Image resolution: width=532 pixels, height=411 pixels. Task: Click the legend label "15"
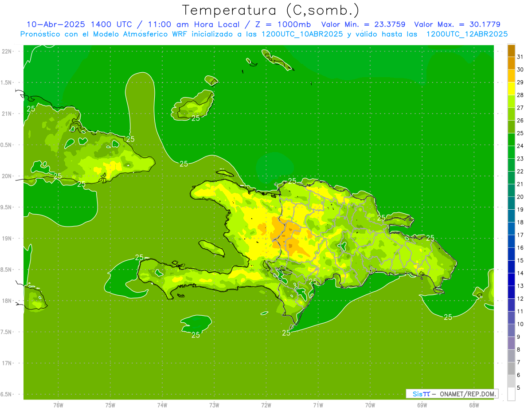coord(520,260)
